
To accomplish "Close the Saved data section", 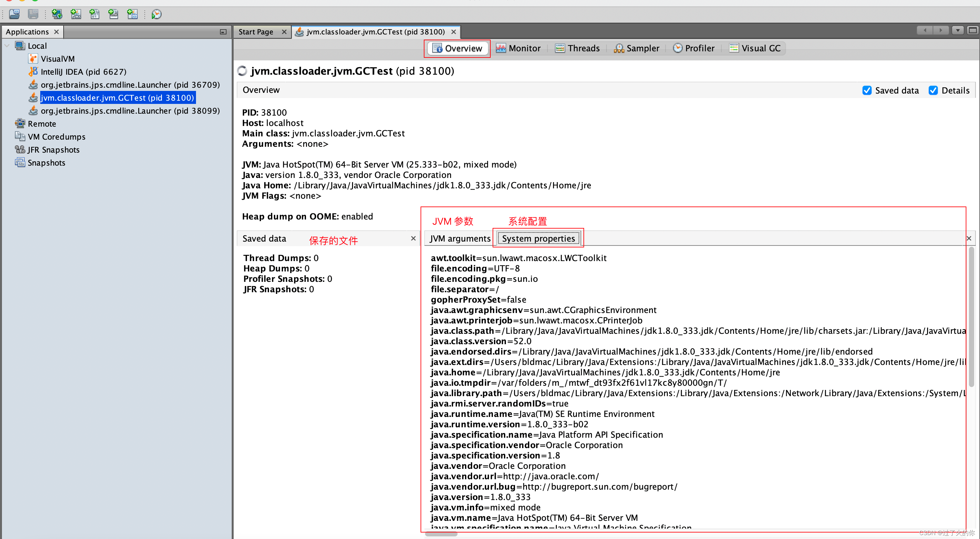I will pyautogui.click(x=413, y=238).
